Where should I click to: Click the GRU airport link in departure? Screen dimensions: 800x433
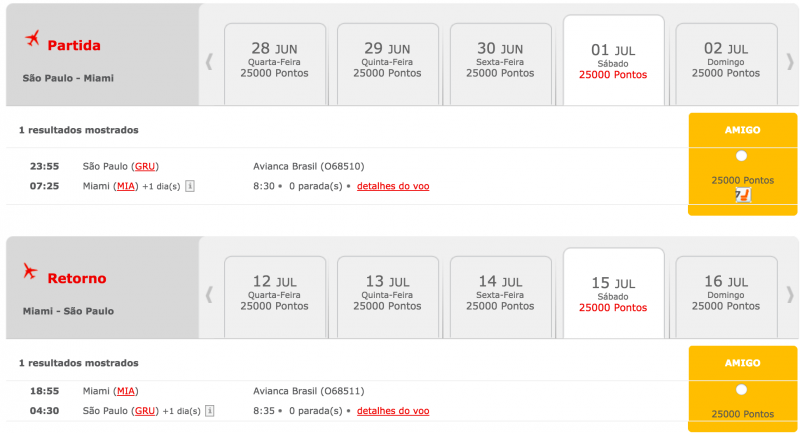[x=146, y=166]
